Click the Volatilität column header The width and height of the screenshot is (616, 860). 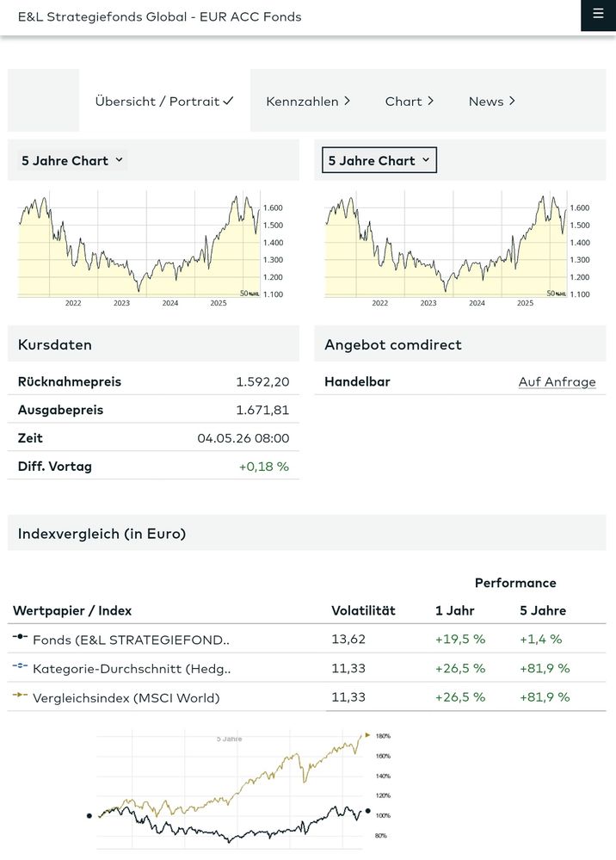click(363, 610)
